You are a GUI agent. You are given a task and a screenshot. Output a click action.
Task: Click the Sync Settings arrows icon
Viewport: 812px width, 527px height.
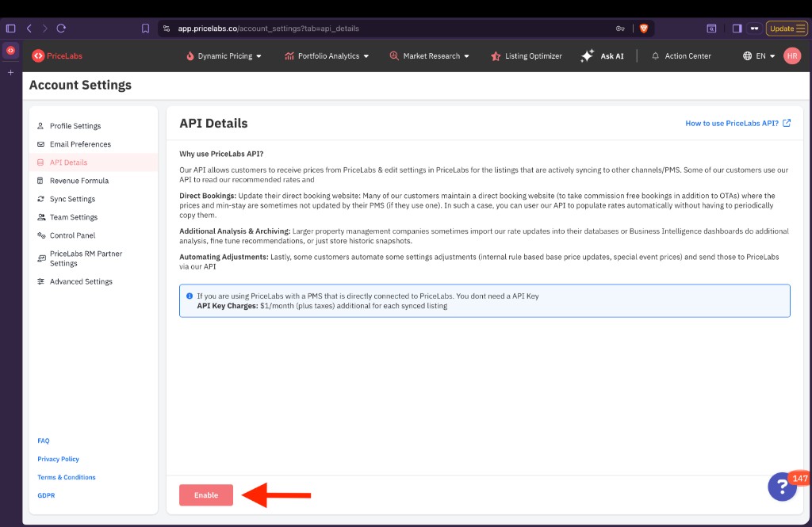pyautogui.click(x=40, y=199)
